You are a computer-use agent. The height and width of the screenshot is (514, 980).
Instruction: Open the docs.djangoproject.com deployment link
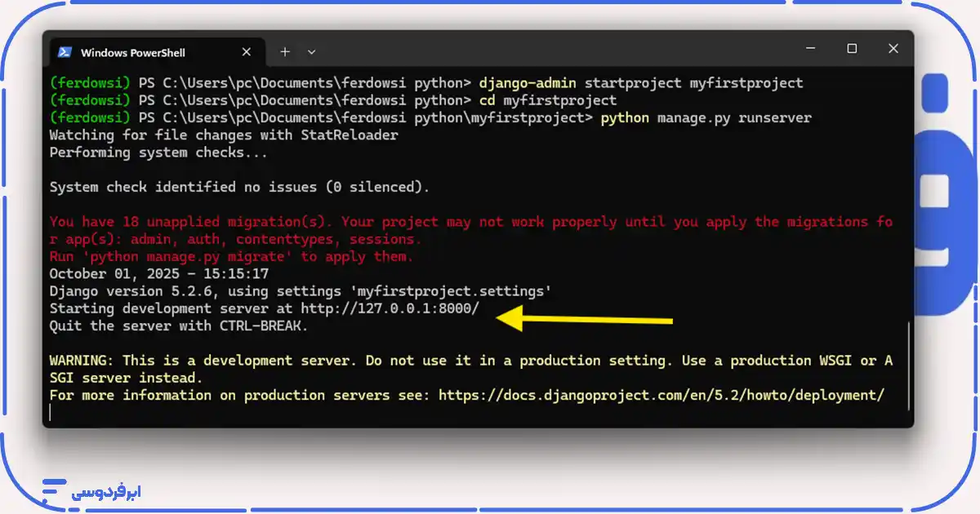(661, 396)
